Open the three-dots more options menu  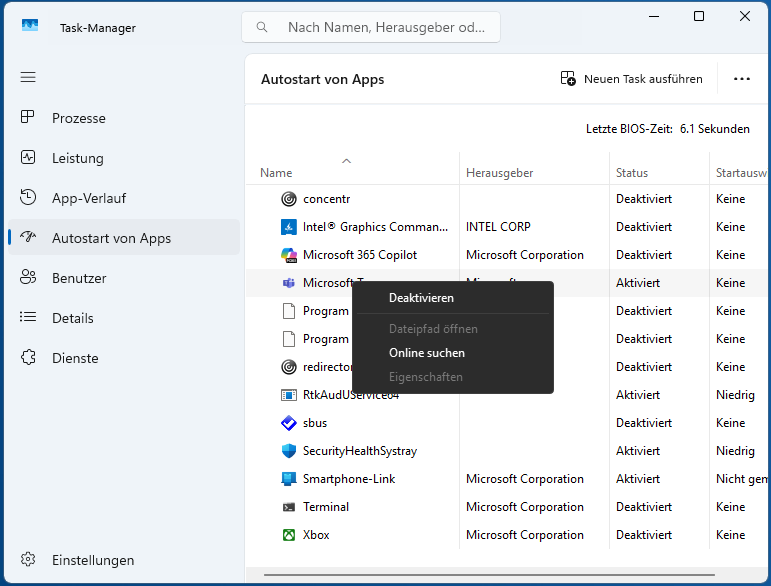[x=741, y=79]
